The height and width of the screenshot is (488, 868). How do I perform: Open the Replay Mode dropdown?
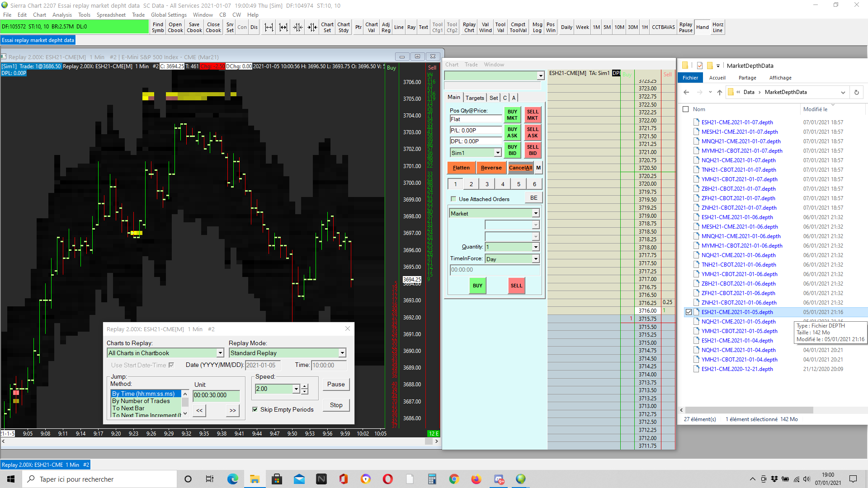342,353
